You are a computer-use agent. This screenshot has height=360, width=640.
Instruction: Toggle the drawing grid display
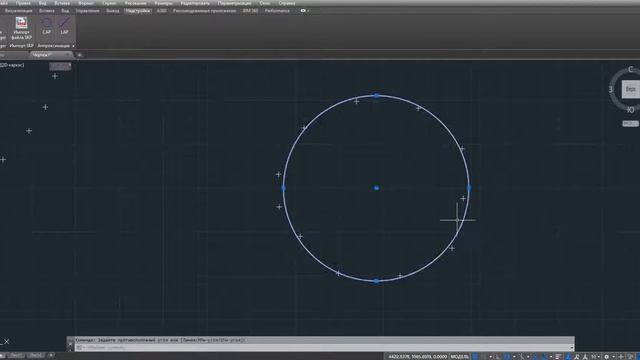coord(475,356)
